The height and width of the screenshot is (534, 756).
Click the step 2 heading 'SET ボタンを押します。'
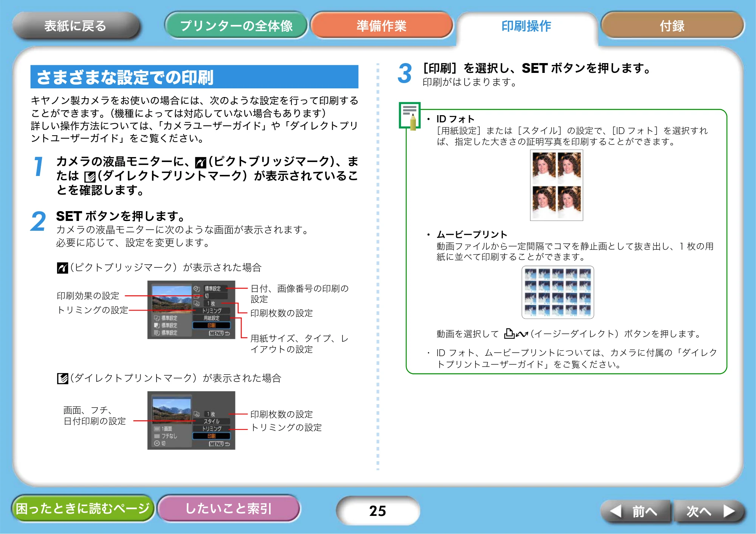pos(121,216)
